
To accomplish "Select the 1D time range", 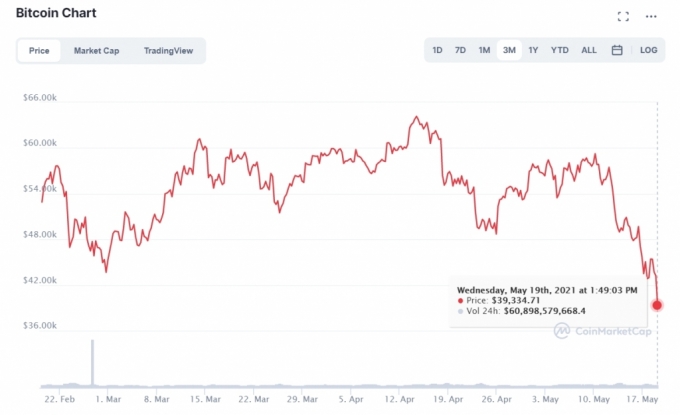I will [438, 50].
